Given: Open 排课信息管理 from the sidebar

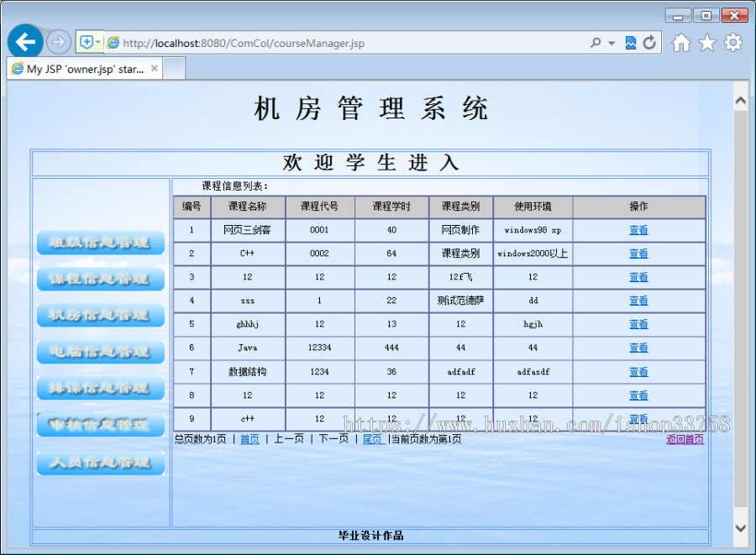Looking at the screenshot, I should [100, 388].
